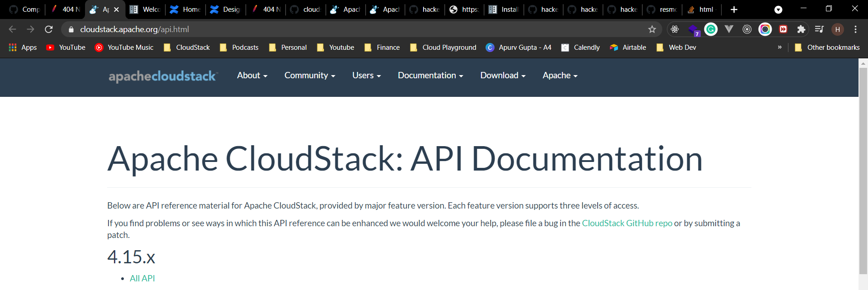Open purple extension with badge 7
868x290 pixels.
[x=693, y=30]
